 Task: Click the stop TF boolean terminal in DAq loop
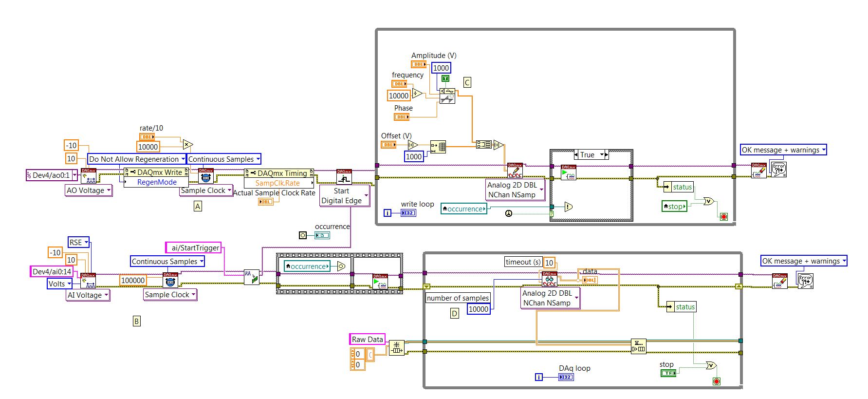(x=668, y=373)
